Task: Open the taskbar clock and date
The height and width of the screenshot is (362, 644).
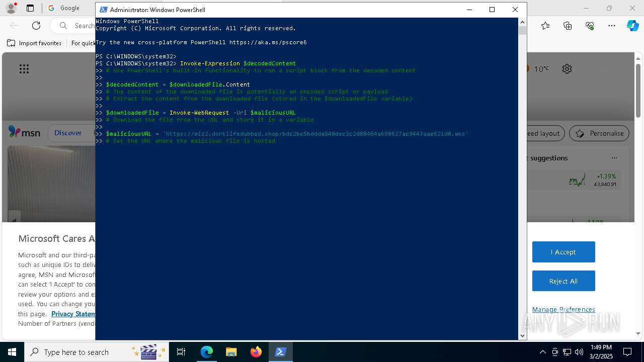Action: (601, 352)
